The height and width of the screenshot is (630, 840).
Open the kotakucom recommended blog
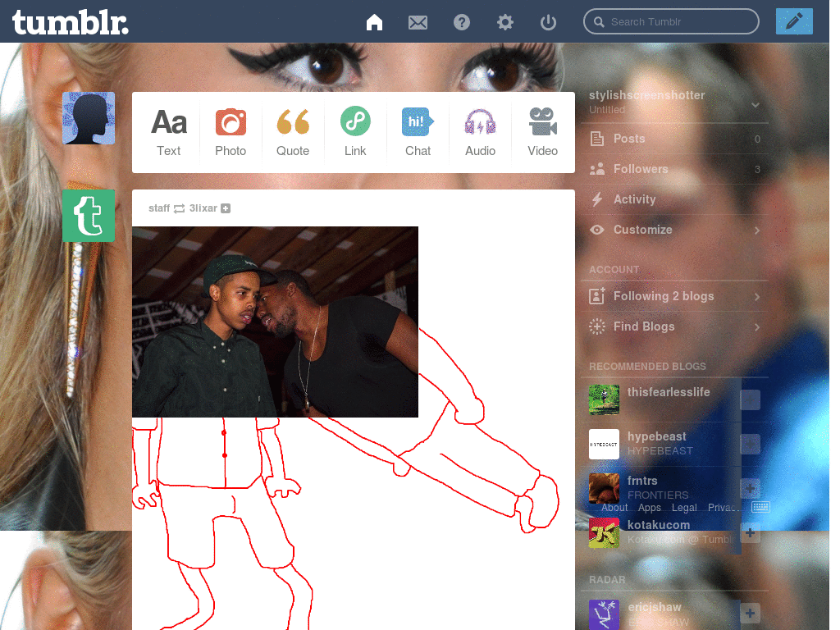[659, 525]
